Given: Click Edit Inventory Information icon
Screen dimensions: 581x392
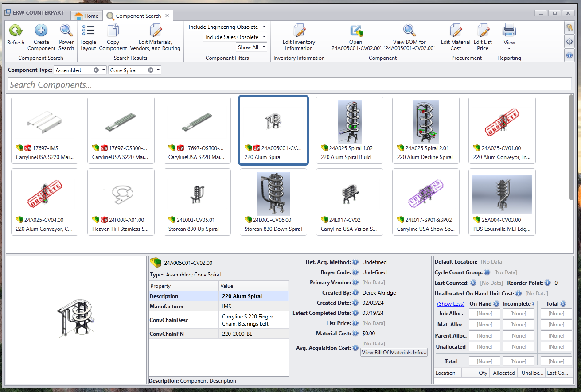Looking at the screenshot, I should [299, 31].
